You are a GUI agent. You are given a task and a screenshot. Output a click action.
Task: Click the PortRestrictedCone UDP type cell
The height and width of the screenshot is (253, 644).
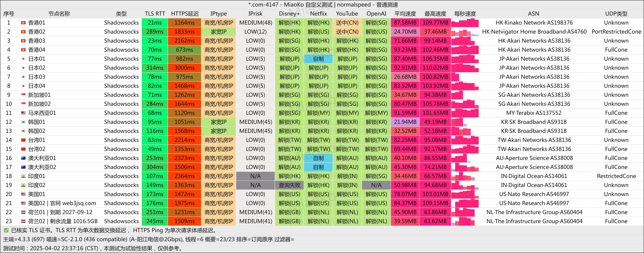click(x=616, y=32)
